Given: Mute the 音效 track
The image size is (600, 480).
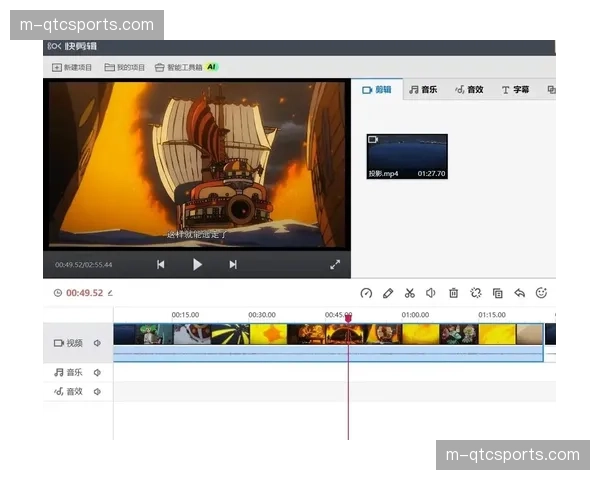Looking at the screenshot, I should (x=98, y=391).
